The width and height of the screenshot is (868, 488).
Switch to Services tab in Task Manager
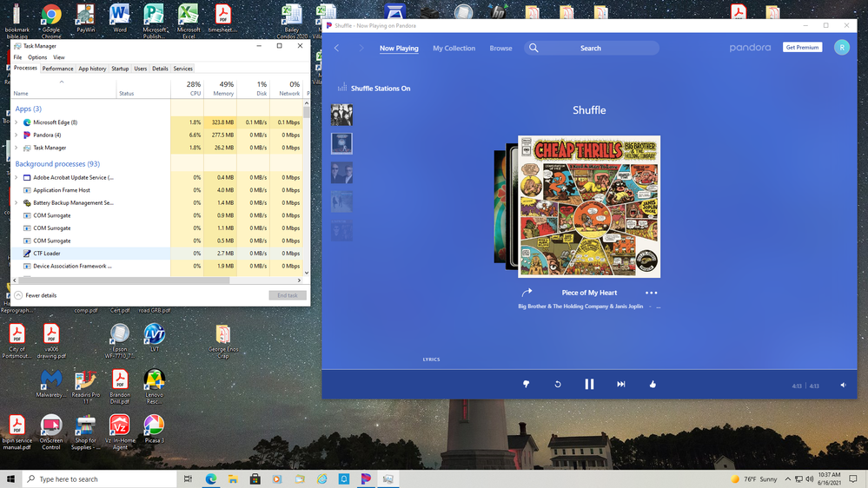point(182,69)
